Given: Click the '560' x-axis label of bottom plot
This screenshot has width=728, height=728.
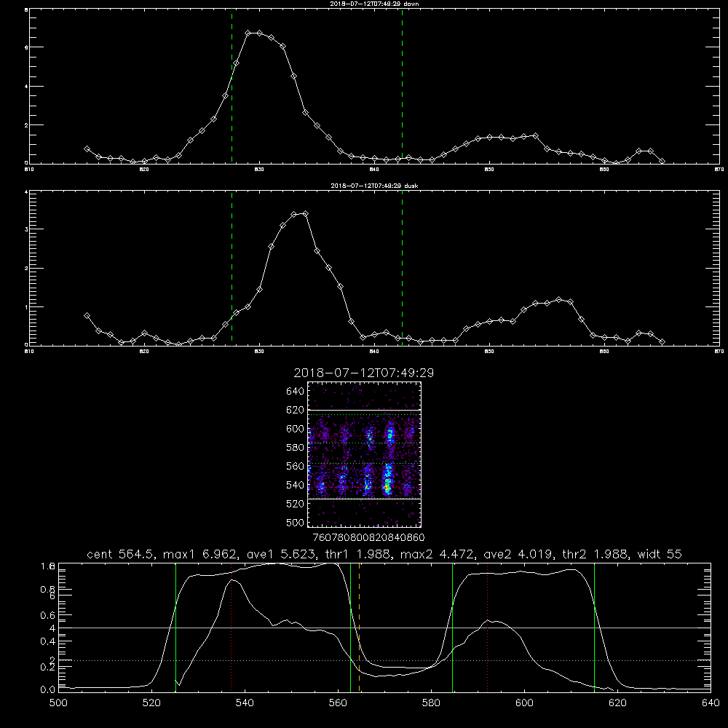Looking at the screenshot, I should click(338, 703).
